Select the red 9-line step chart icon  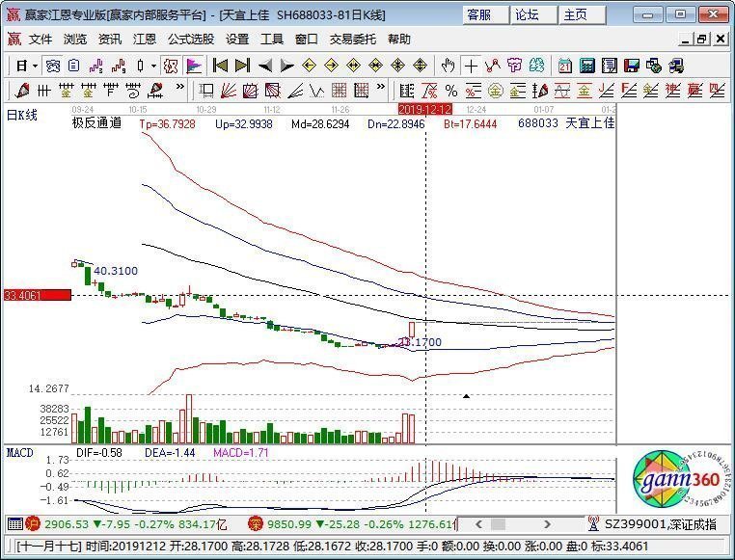pyautogui.click(x=119, y=66)
